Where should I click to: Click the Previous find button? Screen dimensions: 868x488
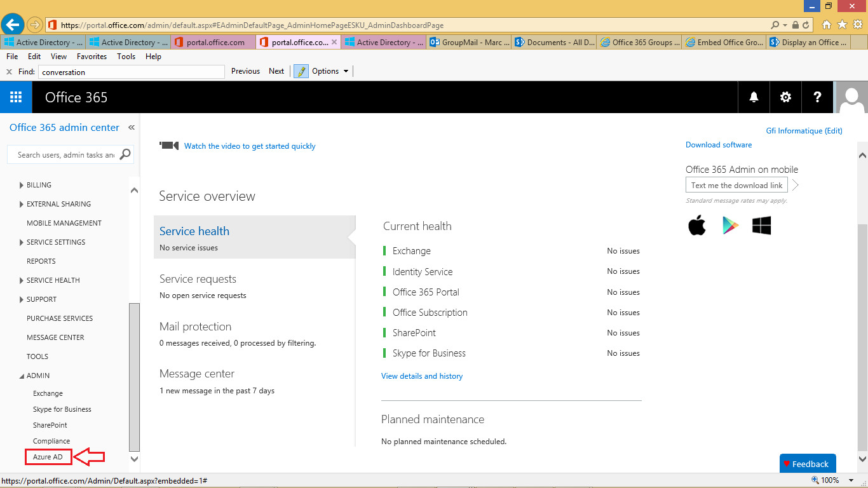(245, 71)
